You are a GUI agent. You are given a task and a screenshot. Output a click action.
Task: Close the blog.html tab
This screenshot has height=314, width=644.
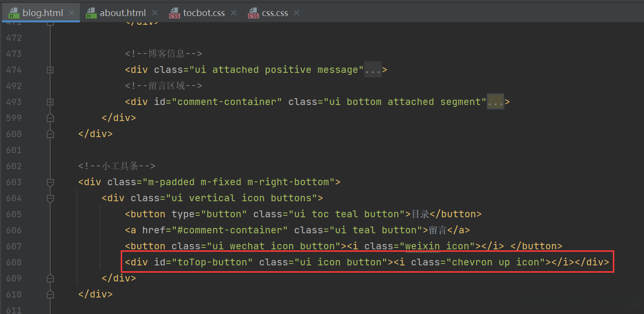coord(72,13)
